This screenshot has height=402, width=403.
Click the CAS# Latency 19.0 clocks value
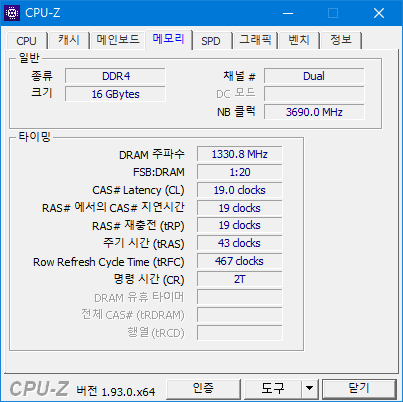coord(239,190)
